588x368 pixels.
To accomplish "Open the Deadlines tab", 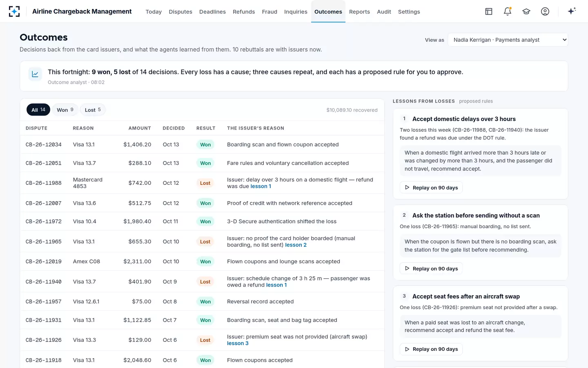I will 212,12.
